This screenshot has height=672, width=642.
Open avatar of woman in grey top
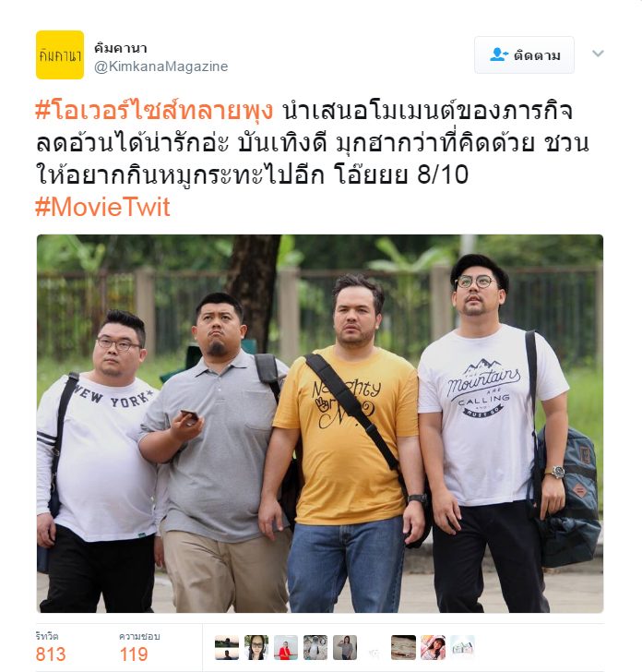[x=345, y=647]
